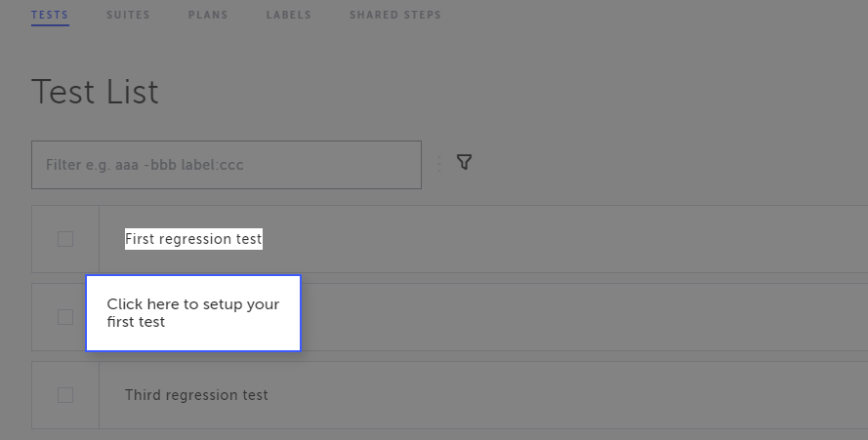The height and width of the screenshot is (440, 868).
Task: Click the 'Click here to setup' tooltip
Action: click(x=193, y=313)
